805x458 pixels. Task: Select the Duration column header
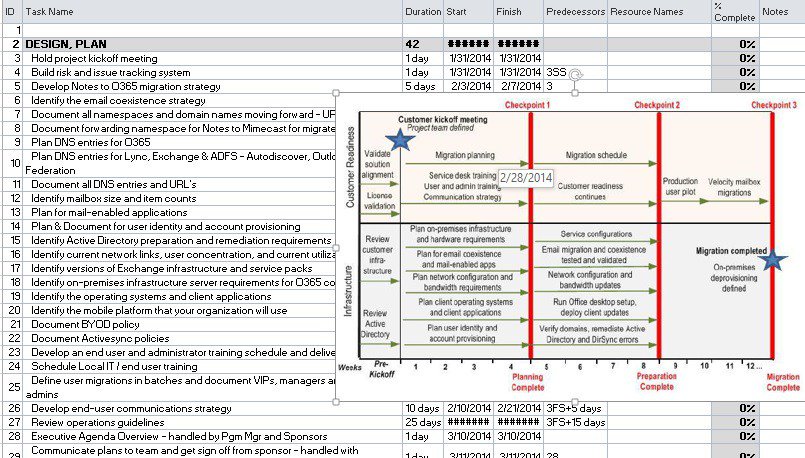tap(423, 11)
